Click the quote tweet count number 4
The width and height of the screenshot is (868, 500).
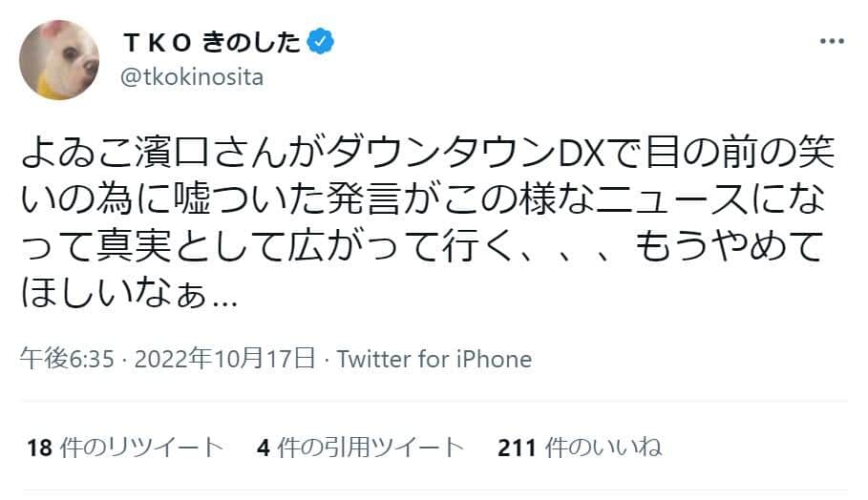click(263, 447)
